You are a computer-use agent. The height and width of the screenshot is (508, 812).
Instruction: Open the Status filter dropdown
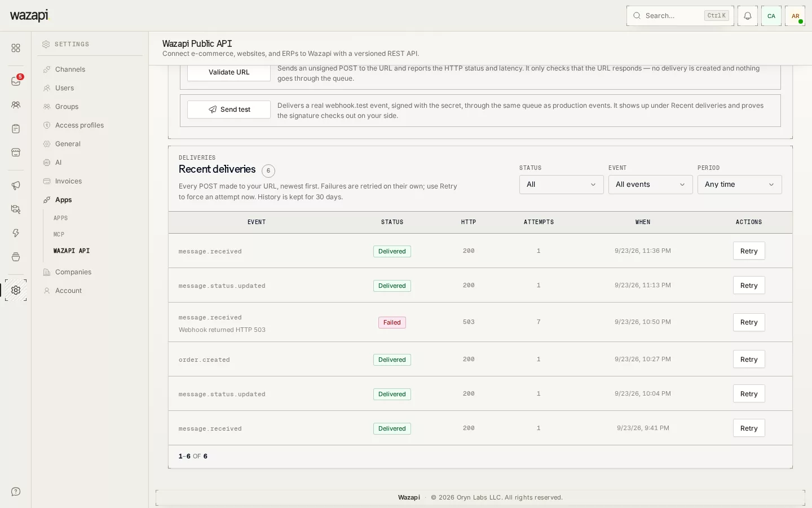[x=561, y=185]
